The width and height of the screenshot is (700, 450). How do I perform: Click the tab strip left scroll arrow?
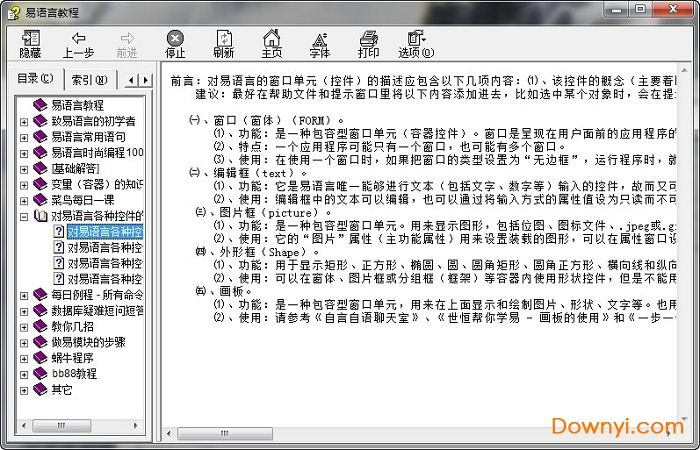tap(131, 80)
